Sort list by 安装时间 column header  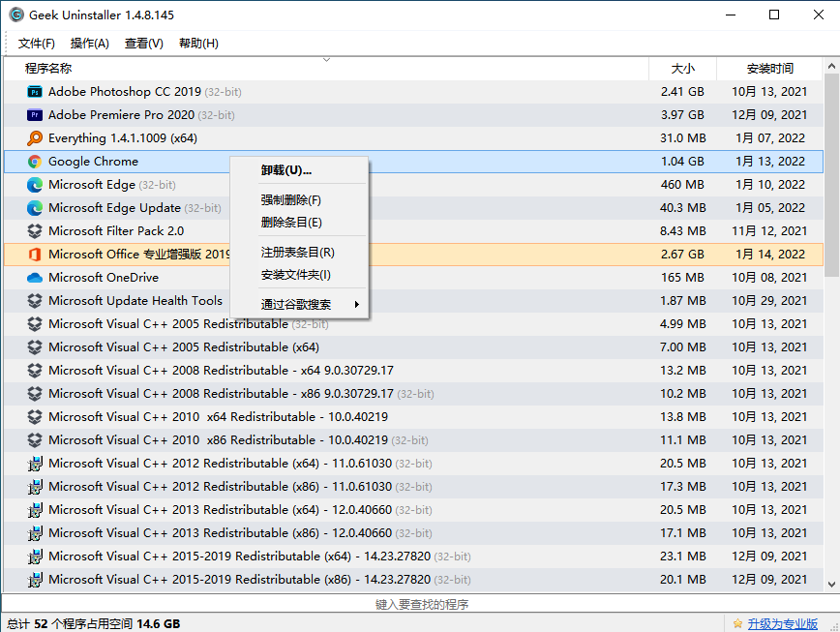[769, 69]
